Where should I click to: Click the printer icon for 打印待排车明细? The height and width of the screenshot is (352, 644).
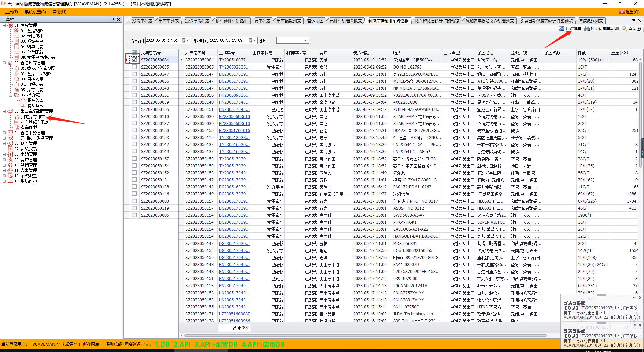pos(587,29)
